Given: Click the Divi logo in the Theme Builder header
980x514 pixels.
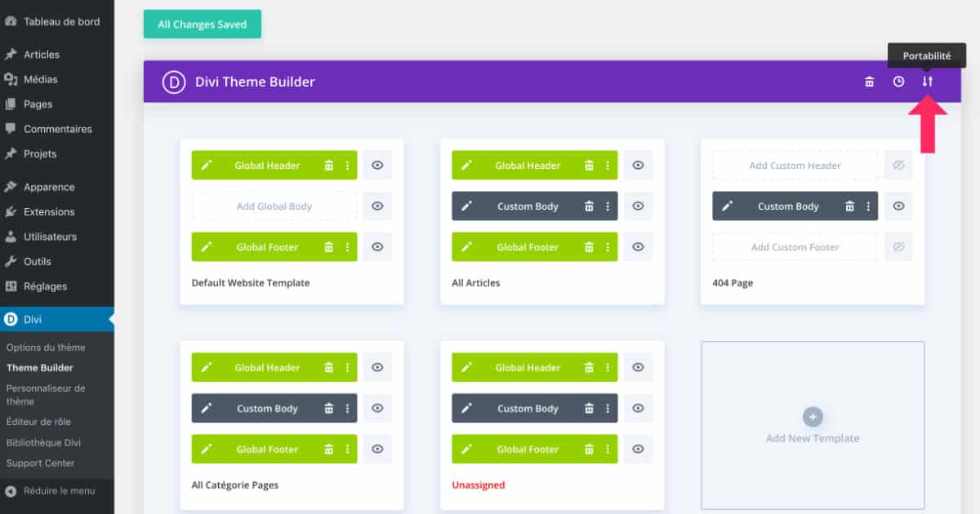Looking at the screenshot, I should point(174,82).
